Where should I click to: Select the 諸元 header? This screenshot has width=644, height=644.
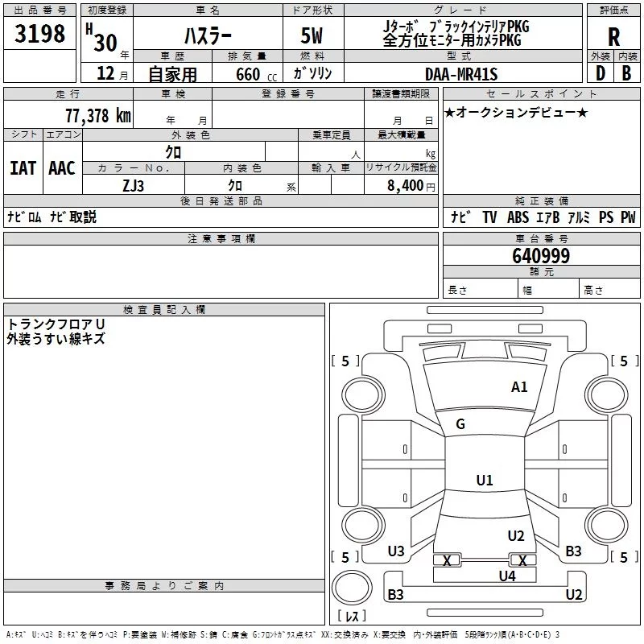pos(541,271)
